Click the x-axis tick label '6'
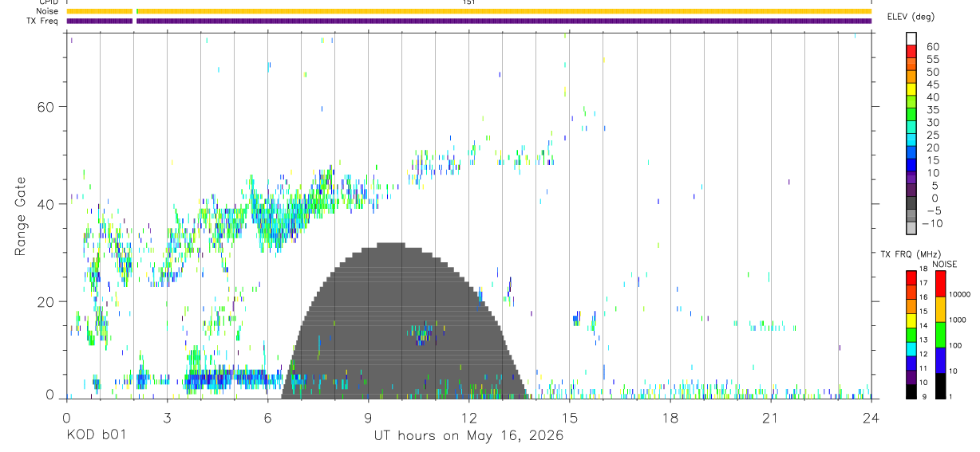The width and height of the screenshot is (980, 452). coord(267,418)
